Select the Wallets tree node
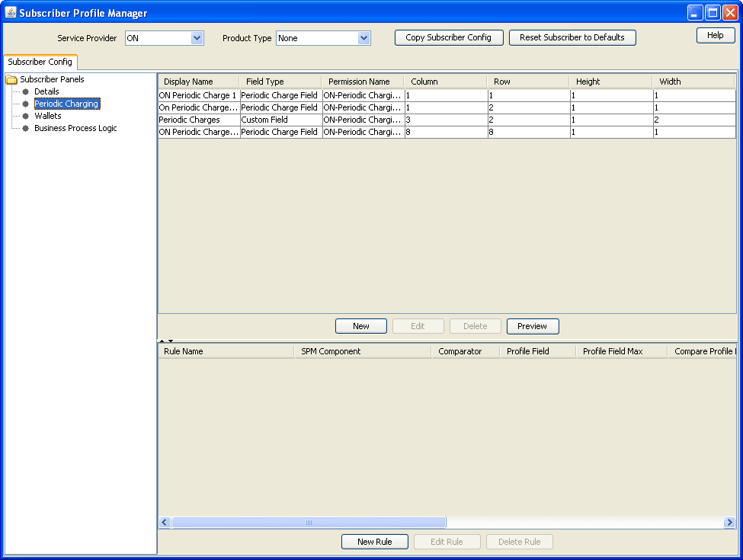743x560 pixels. click(48, 116)
